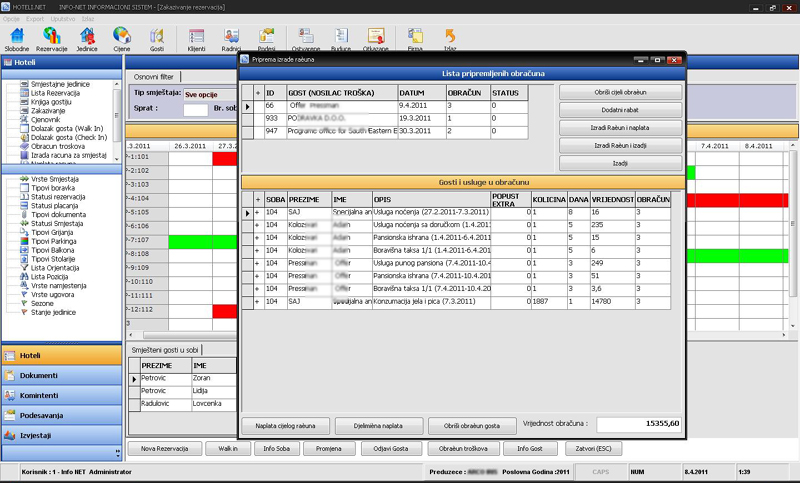The width and height of the screenshot is (800, 483).
Task: Open Knjiga gostiju in sidebar
Action: [x=51, y=102]
